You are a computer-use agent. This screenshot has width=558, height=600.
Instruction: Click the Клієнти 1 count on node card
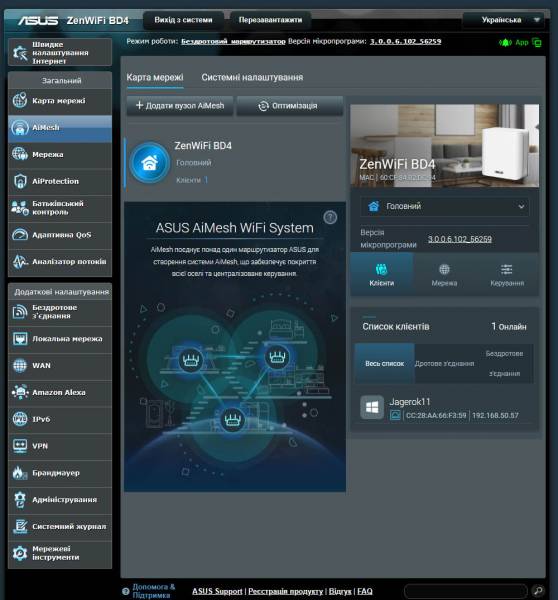click(x=192, y=180)
